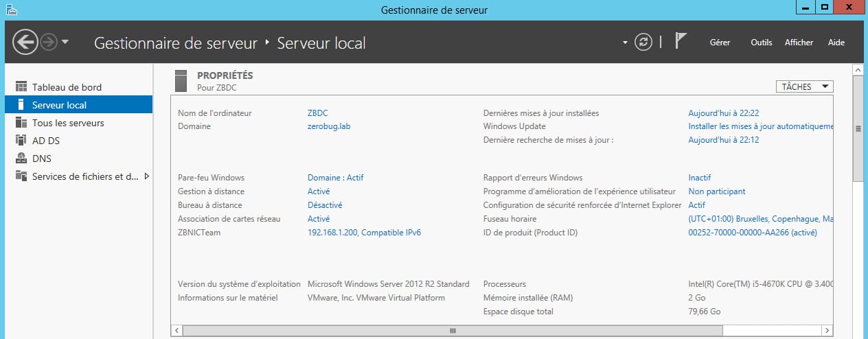Open the TÂCHES dropdown
The image size is (868, 339).
(804, 86)
